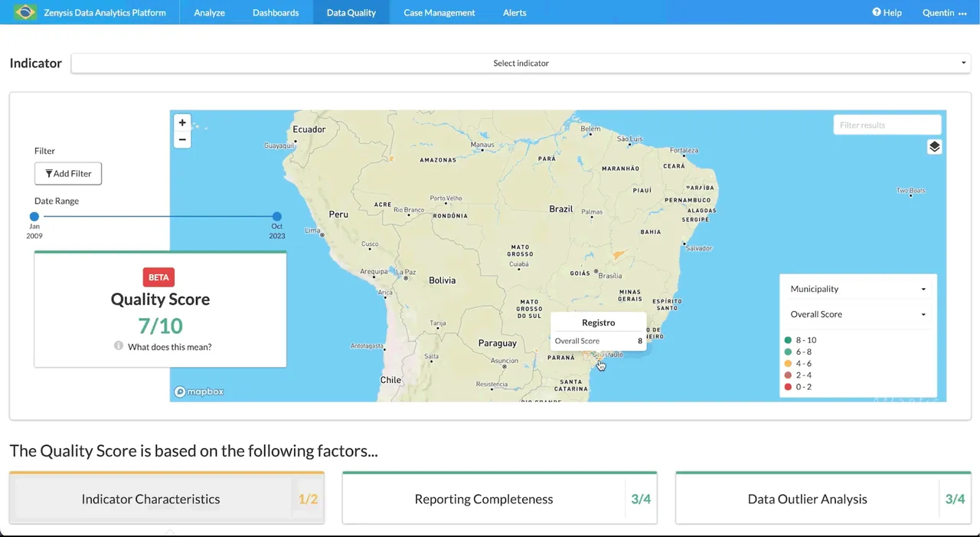Click the Add Filter button
This screenshot has width=980, height=537.
[68, 174]
